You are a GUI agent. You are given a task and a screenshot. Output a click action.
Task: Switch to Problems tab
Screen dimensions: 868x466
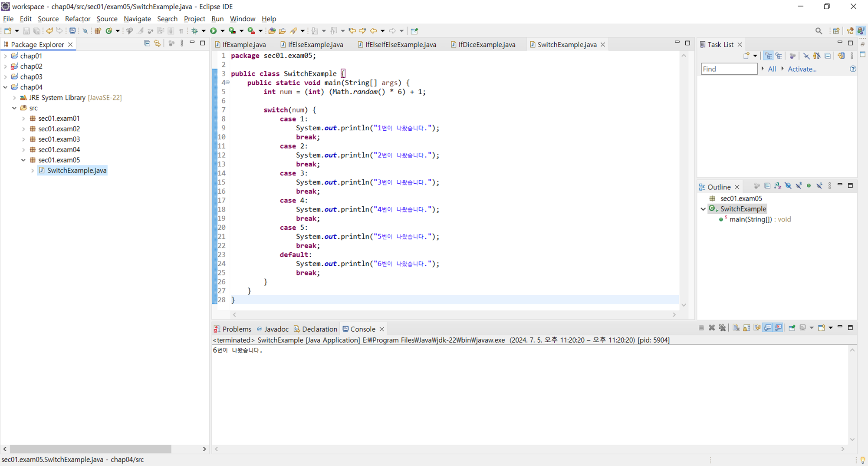(233, 329)
